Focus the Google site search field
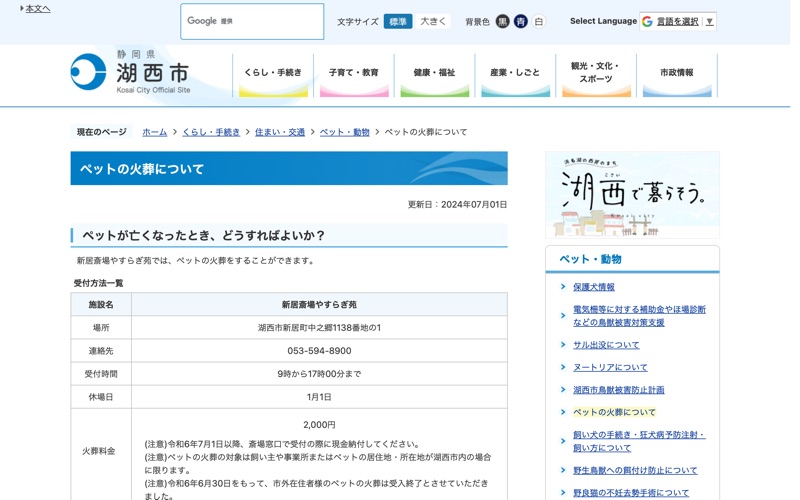Viewport: 800px width, 500px height. click(252, 21)
